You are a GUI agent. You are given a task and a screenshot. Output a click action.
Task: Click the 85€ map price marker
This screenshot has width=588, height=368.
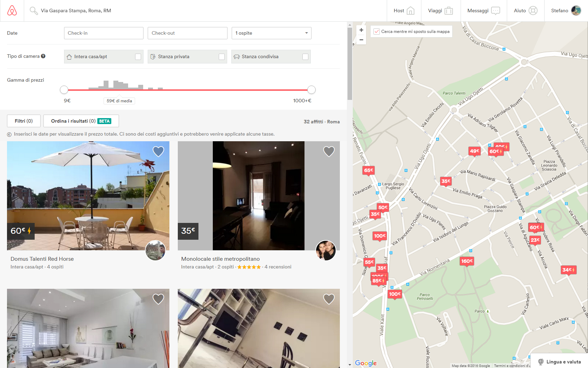(x=378, y=281)
